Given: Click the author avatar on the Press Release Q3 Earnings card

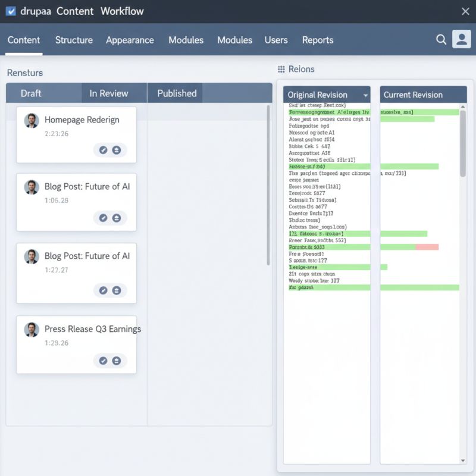Looking at the screenshot, I should 32,330.
